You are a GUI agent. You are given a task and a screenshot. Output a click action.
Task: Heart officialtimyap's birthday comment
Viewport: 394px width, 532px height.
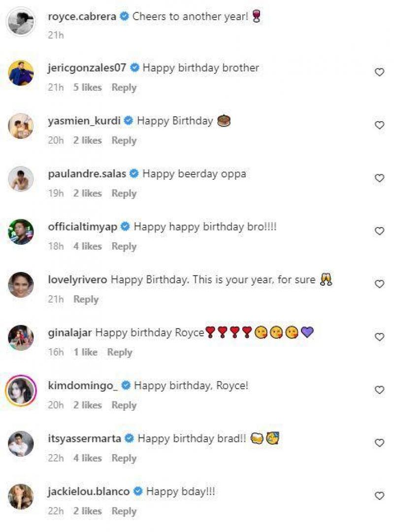[x=379, y=231]
